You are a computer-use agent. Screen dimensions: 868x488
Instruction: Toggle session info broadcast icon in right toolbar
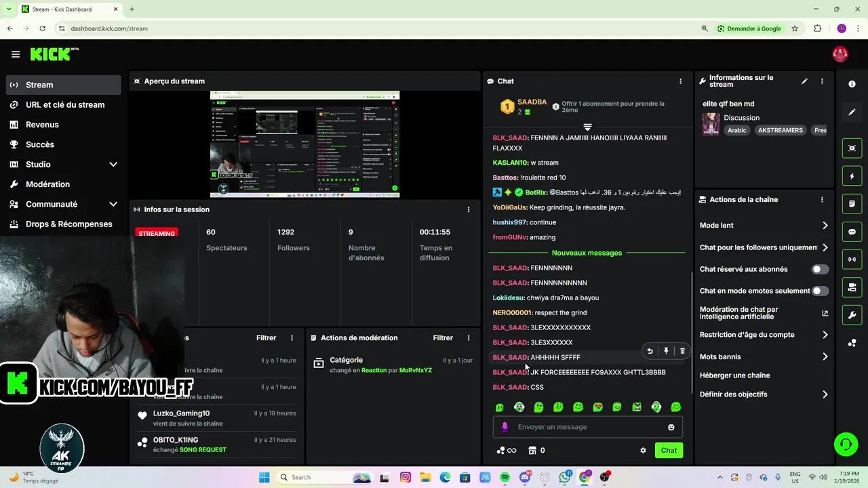(x=852, y=259)
